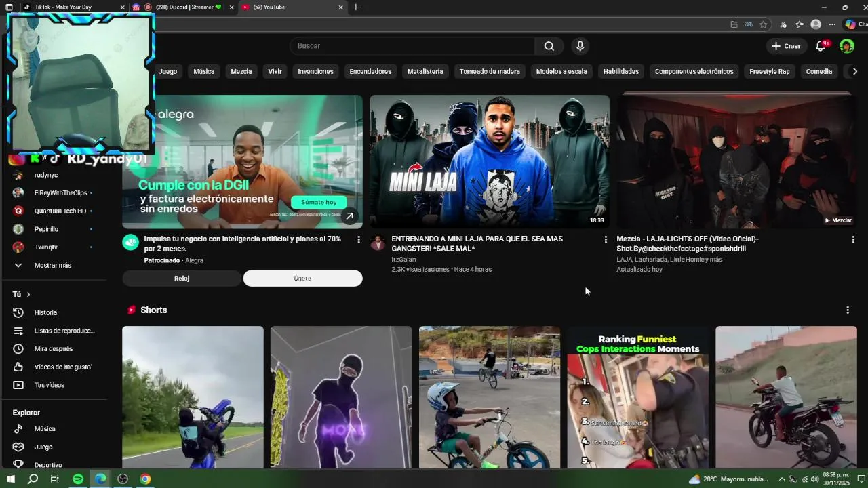868x488 pixels.
Task: Open the arrow link on the Alegra ad thumbnail
Action: [x=350, y=216]
